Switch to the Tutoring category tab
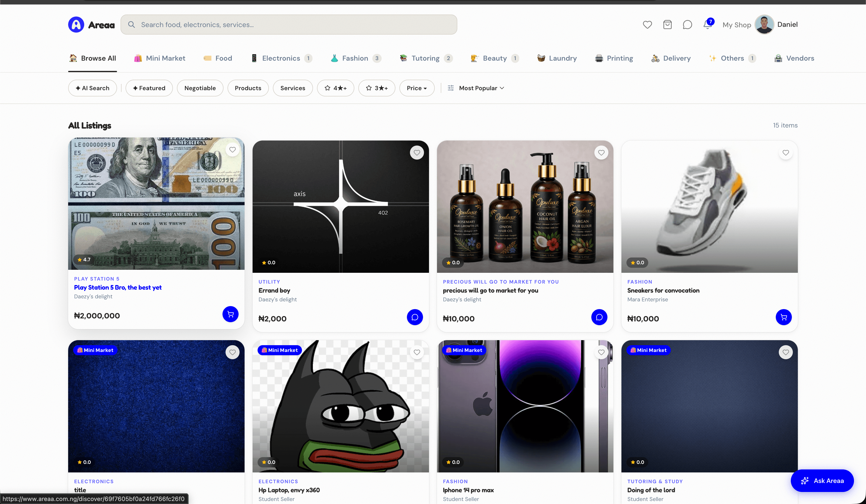This screenshot has height=504, width=866. [426, 58]
